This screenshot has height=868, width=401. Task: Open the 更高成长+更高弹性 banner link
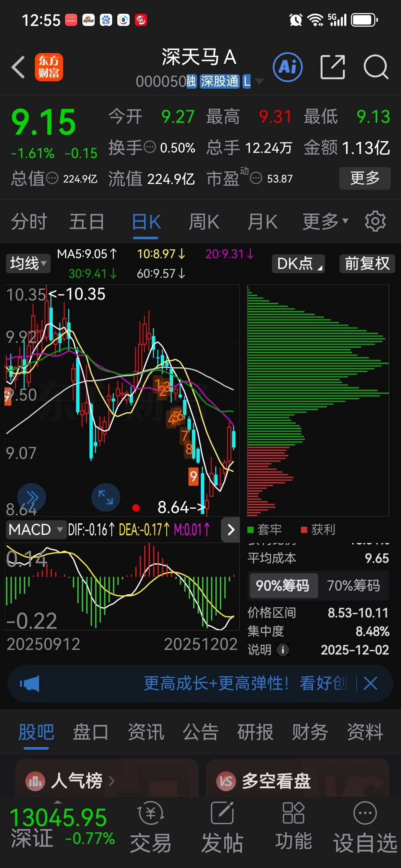(x=245, y=683)
